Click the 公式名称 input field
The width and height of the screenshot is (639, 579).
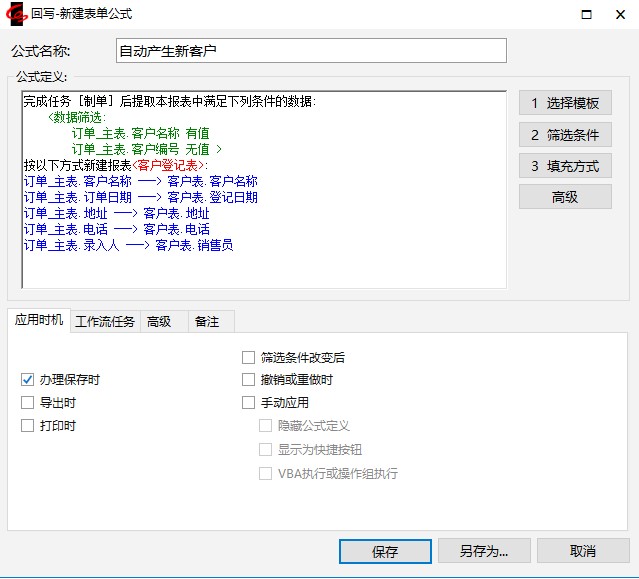(310, 51)
